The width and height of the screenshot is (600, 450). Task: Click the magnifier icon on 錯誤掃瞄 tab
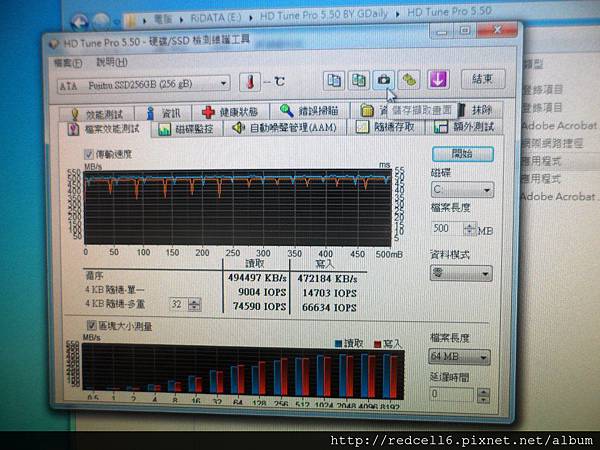pyautogui.click(x=286, y=111)
